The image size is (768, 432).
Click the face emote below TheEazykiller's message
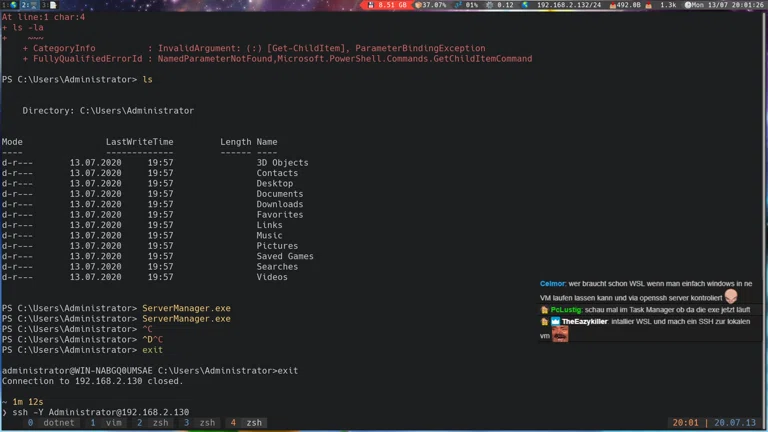point(560,334)
